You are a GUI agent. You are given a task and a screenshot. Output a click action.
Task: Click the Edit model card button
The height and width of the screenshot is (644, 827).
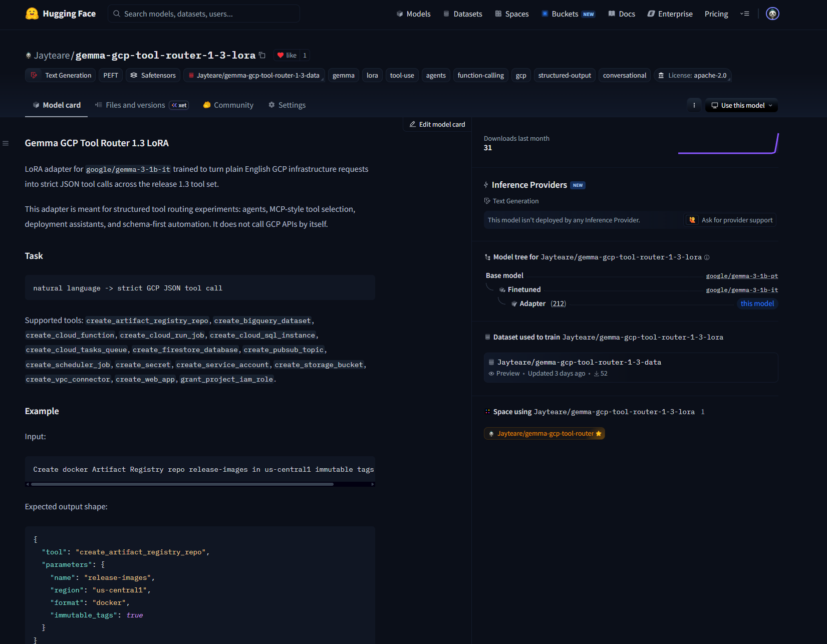437,124
